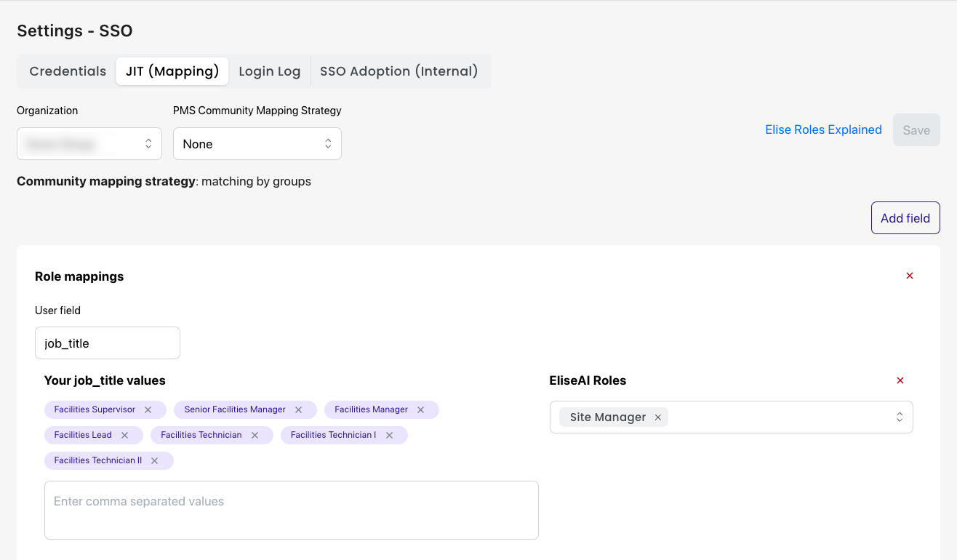Click the Site Manager chip label

(x=608, y=417)
